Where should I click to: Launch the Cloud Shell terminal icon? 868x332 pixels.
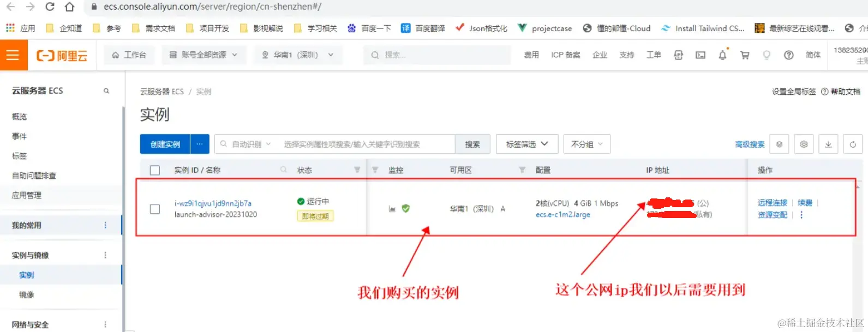pos(701,55)
